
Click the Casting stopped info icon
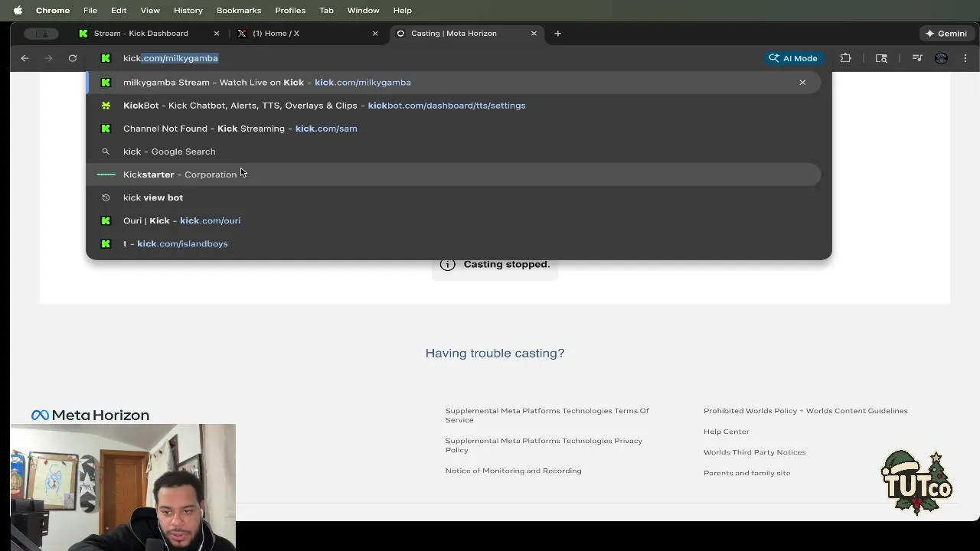pyautogui.click(x=448, y=264)
